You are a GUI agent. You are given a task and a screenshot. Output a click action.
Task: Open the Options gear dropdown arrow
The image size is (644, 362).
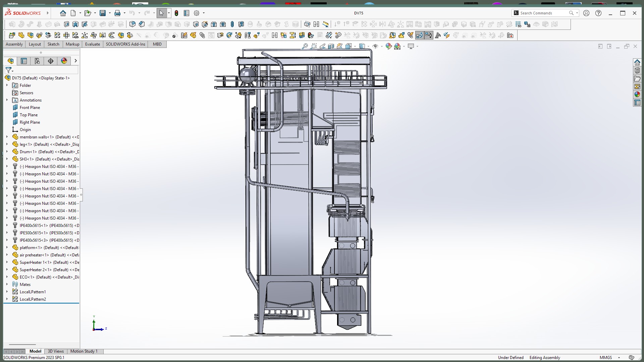(x=204, y=13)
